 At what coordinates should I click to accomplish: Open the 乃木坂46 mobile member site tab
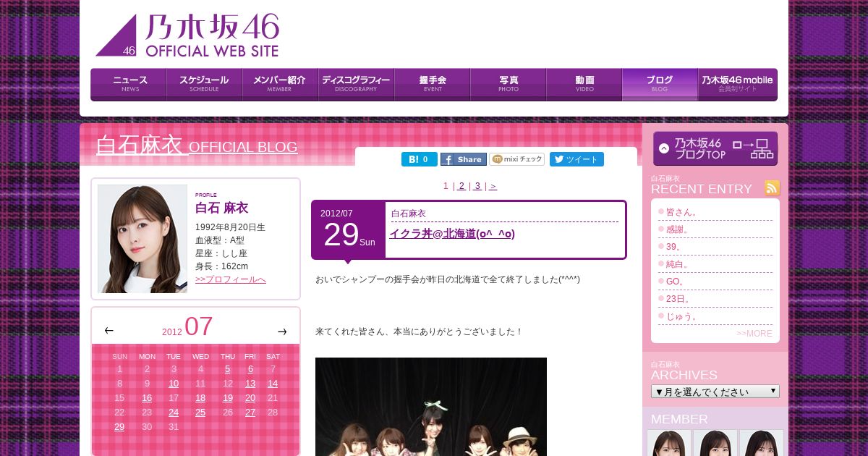click(x=738, y=85)
